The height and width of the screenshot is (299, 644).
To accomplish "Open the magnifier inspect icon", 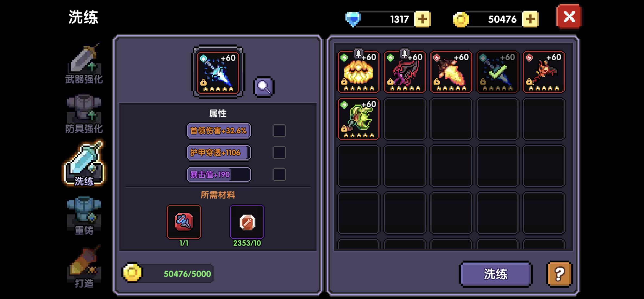I will (x=263, y=87).
